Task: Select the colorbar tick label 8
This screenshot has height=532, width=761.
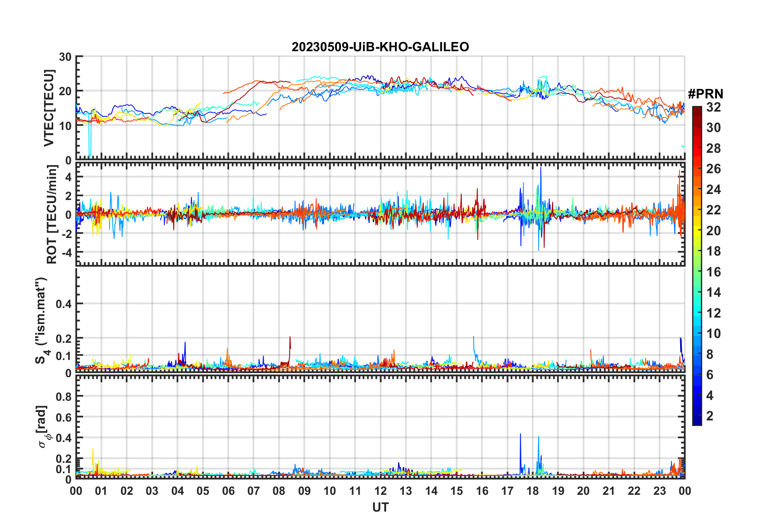Action: [710, 354]
